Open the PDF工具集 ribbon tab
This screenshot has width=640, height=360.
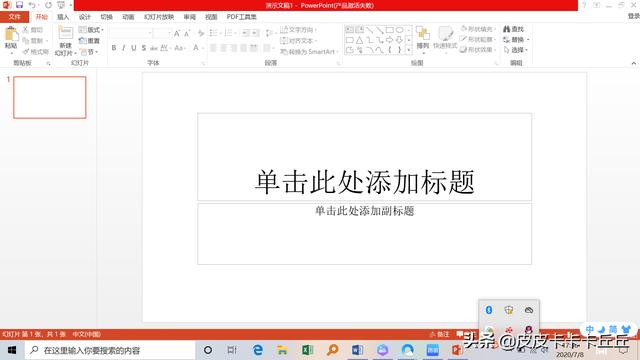[241, 17]
